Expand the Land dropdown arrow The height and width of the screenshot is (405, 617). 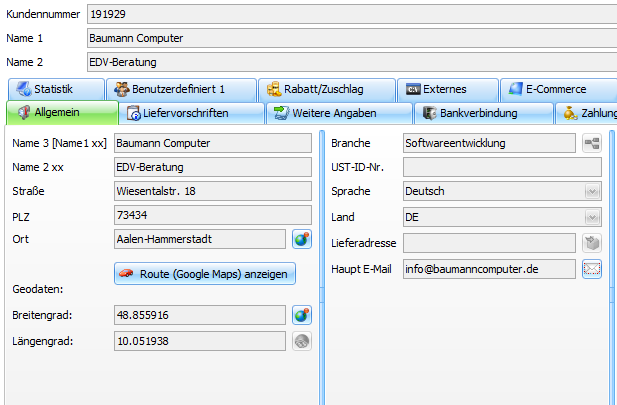(x=592, y=217)
